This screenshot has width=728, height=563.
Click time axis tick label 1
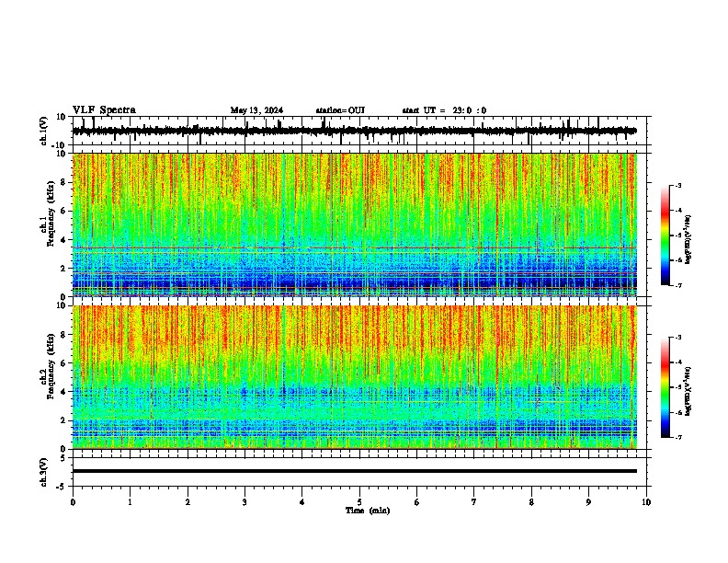click(130, 502)
